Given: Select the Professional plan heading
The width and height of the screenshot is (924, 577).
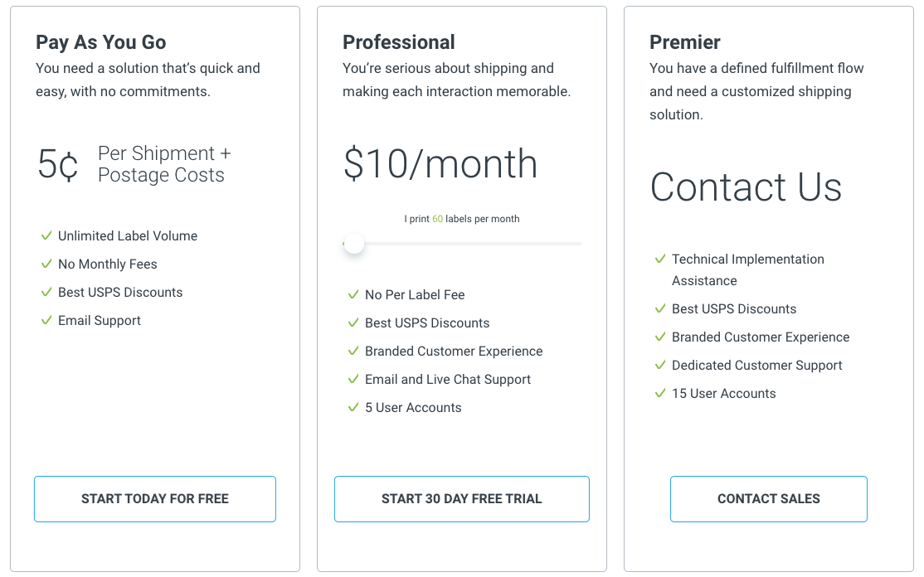Looking at the screenshot, I should (398, 42).
